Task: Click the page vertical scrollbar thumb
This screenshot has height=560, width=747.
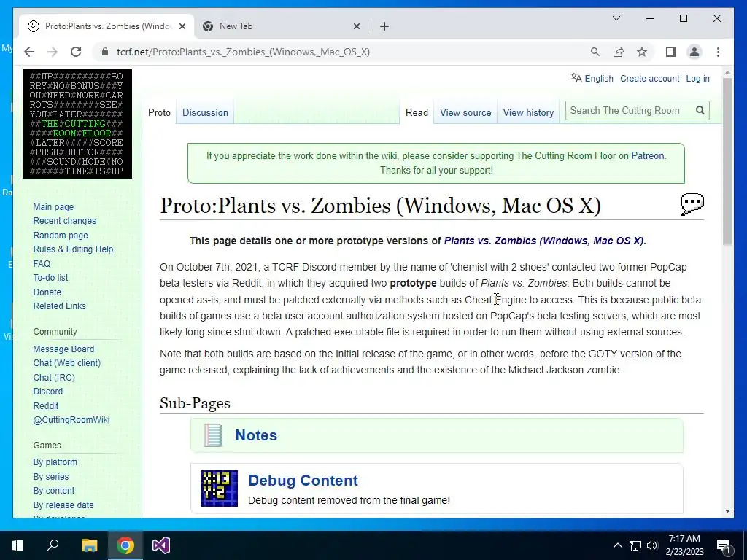Action: tap(727, 162)
